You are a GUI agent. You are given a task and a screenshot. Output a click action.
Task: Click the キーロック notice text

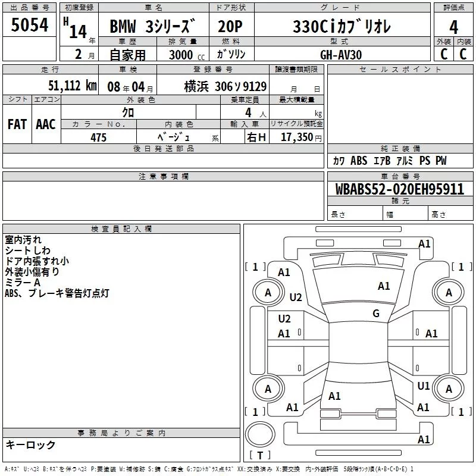coord(30,445)
